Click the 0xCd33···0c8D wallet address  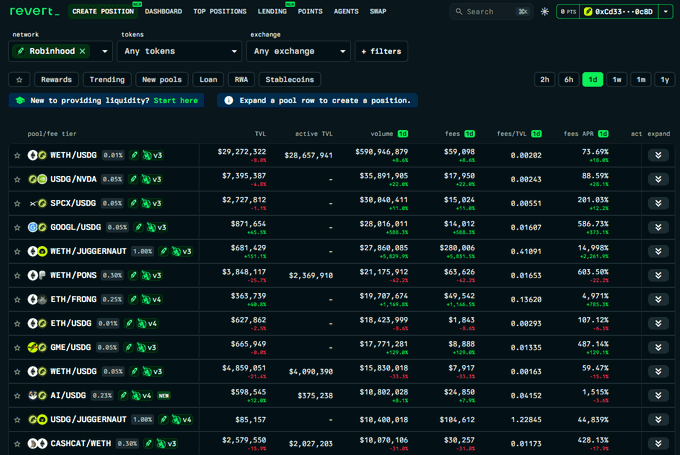tap(624, 12)
